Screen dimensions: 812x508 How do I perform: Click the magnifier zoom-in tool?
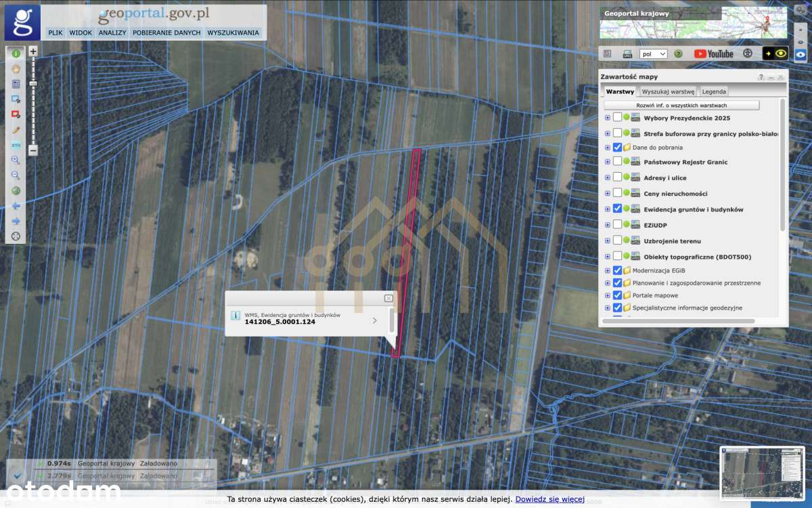(x=16, y=161)
